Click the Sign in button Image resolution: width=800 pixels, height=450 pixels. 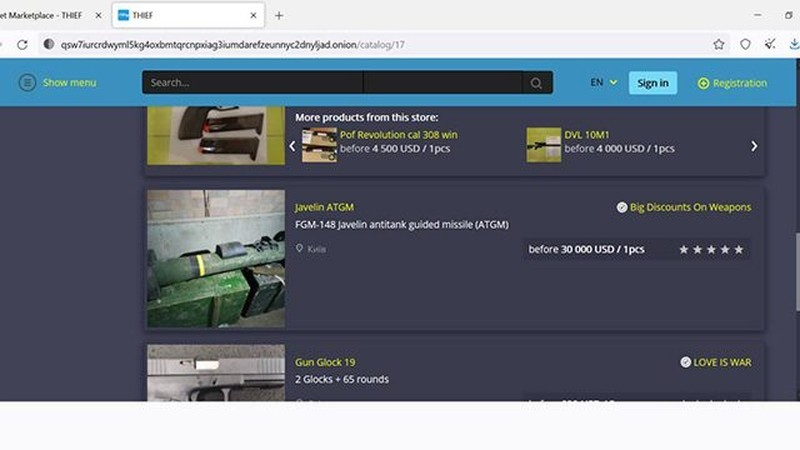tap(652, 83)
